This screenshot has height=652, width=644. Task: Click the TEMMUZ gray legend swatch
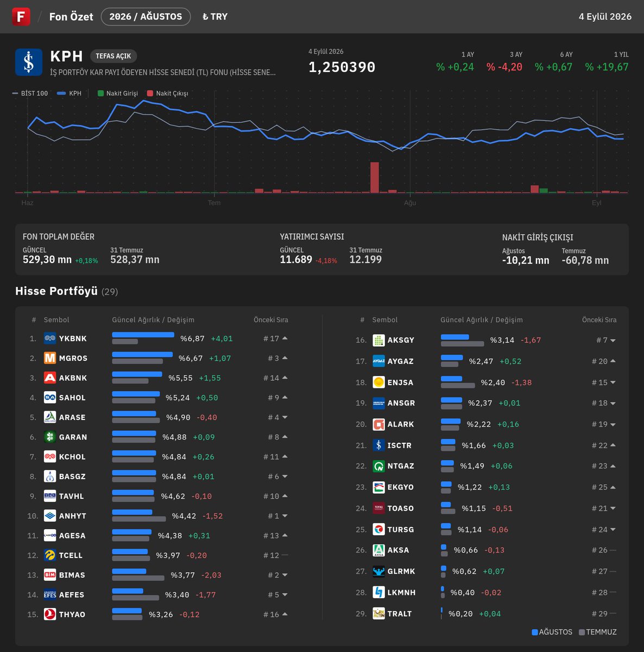click(582, 632)
